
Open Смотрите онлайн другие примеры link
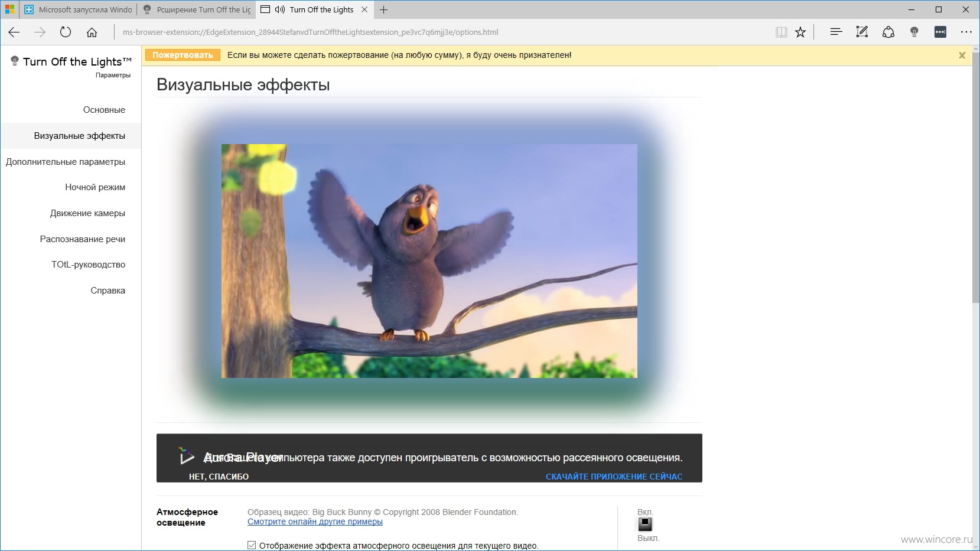(x=315, y=521)
